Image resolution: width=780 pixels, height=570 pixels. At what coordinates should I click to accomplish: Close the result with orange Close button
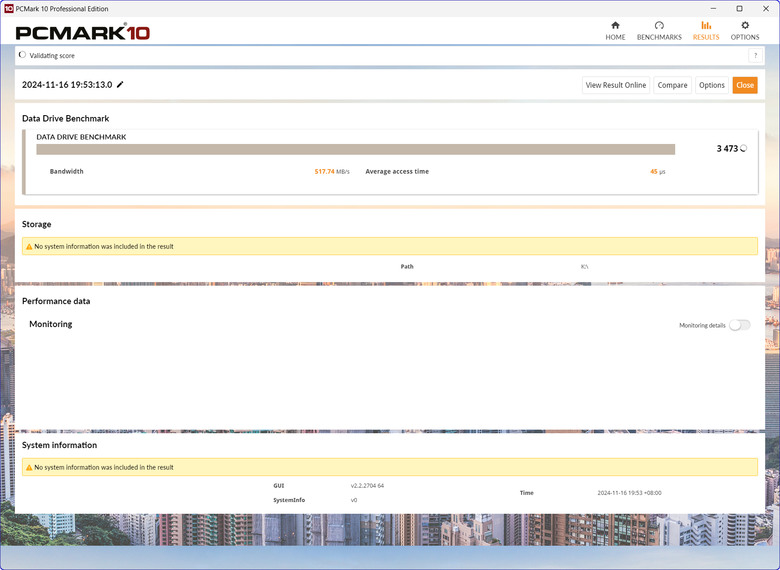745,85
